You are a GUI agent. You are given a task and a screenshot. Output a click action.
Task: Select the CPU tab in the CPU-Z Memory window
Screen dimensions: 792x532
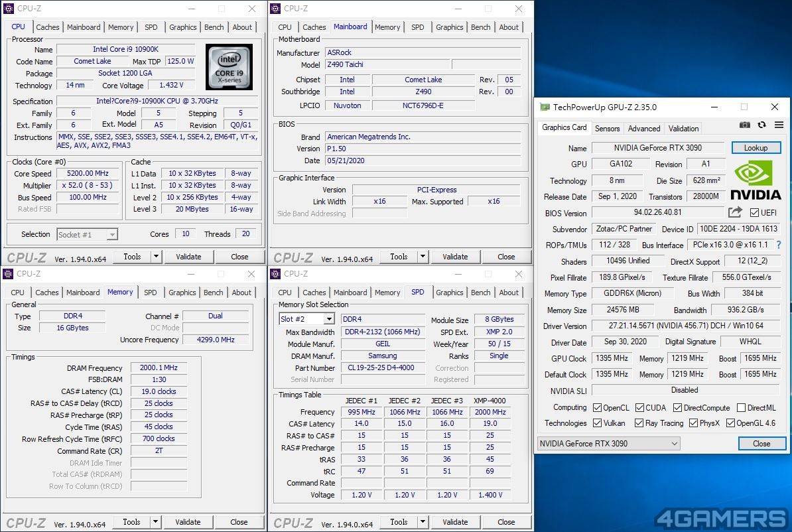tap(18, 293)
